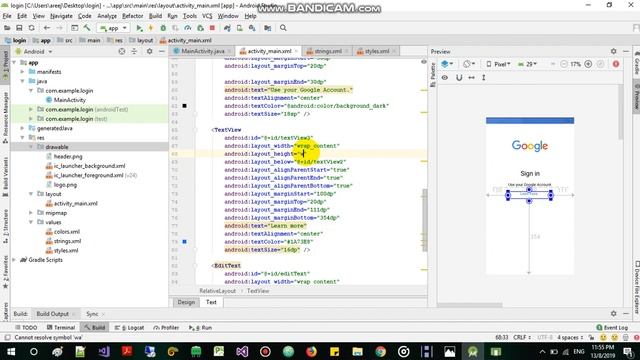Click the Project panel scroll-from-source icon
This screenshot has width=640, height=360.
(x=122, y=51)
